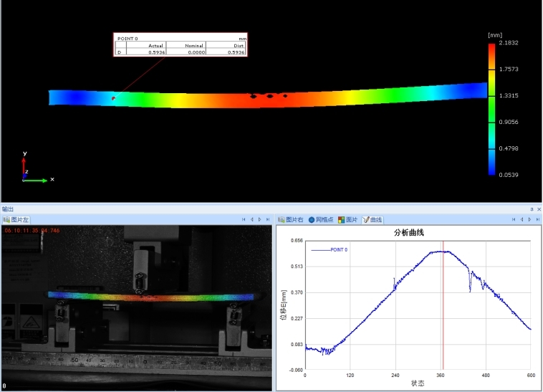
Task: Show the 图片 tab
Action: pyautogui.click(x=348, y=219)
